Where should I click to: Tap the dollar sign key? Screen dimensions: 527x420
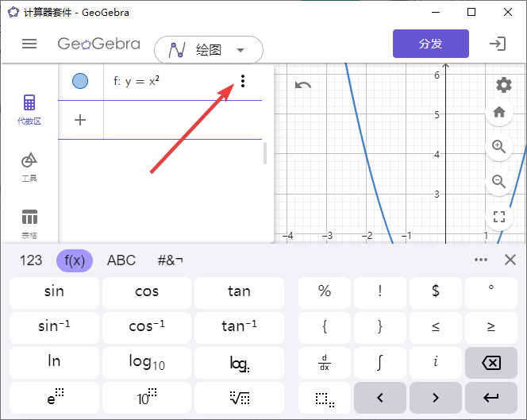point(435,292)
